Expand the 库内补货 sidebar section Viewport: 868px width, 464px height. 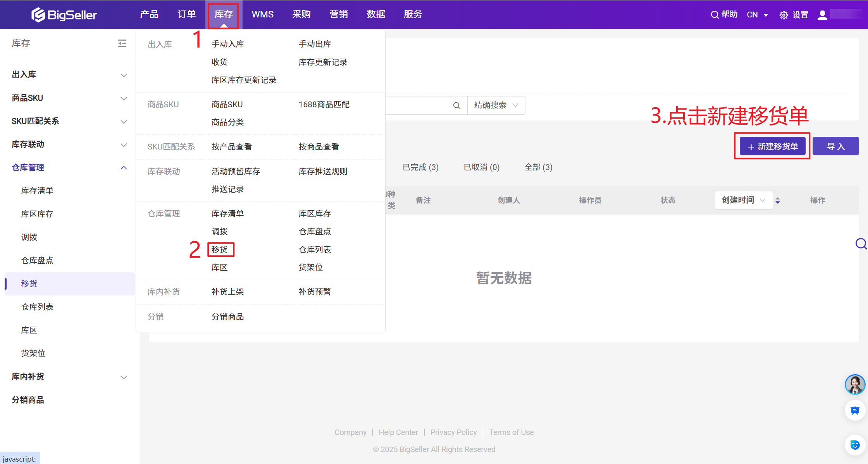click(124, 377)
